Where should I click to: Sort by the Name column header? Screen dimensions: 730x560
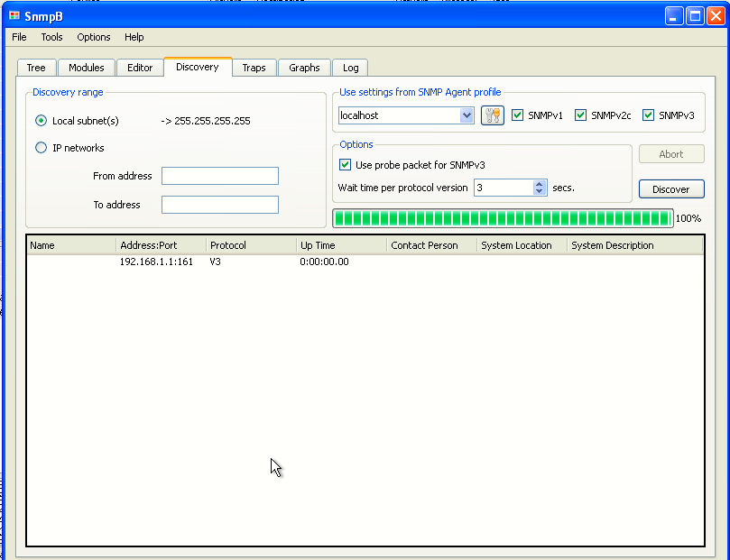71,245
